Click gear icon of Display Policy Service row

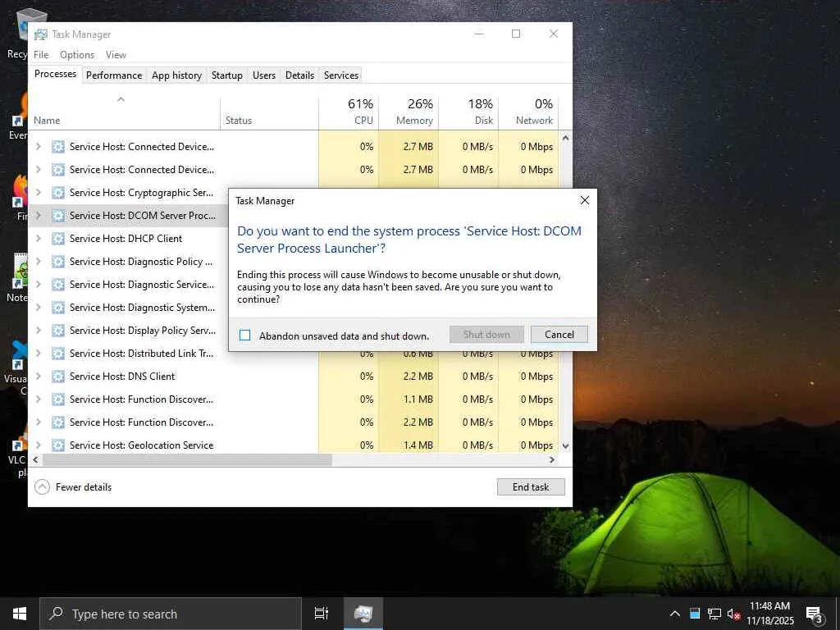coord(58,331)
